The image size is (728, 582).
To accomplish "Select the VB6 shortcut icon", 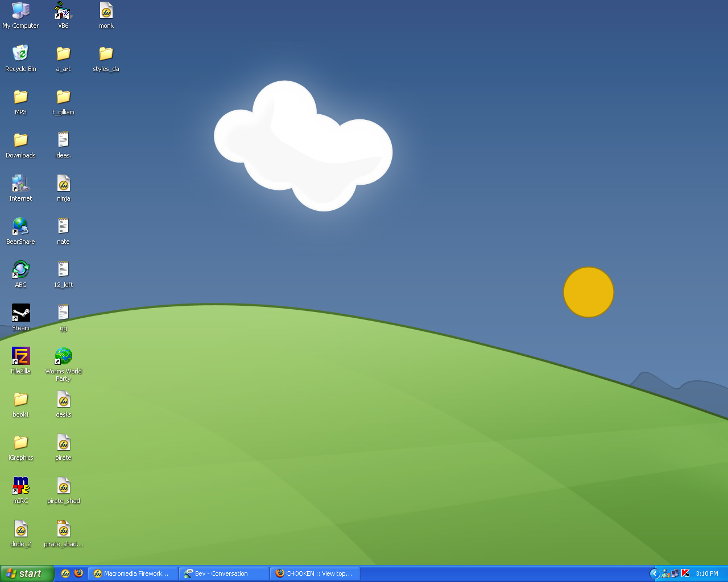I will [x=63, y=11].
